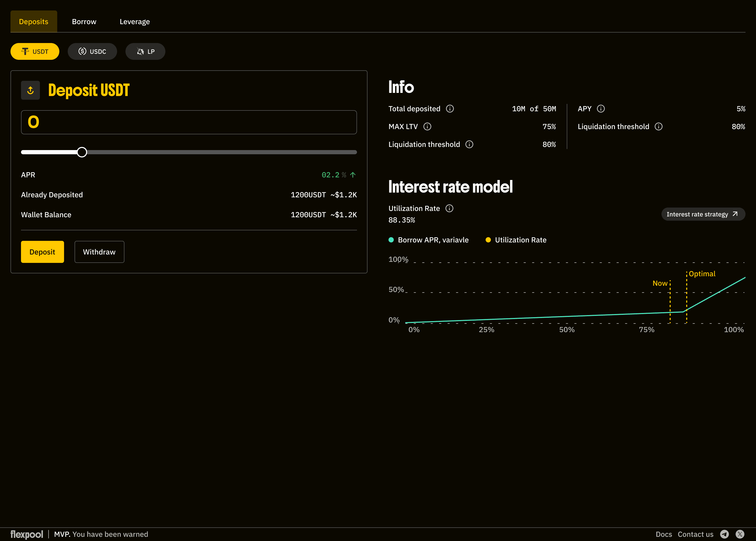
Task: Open the Interest rate strategy link
Action: pos(703,214)
